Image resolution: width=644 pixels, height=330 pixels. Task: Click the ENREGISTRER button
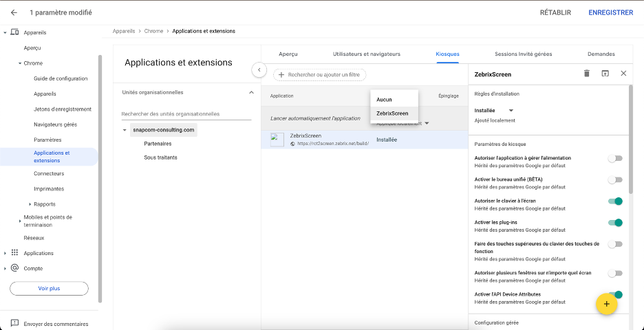(x=610, y=12)
